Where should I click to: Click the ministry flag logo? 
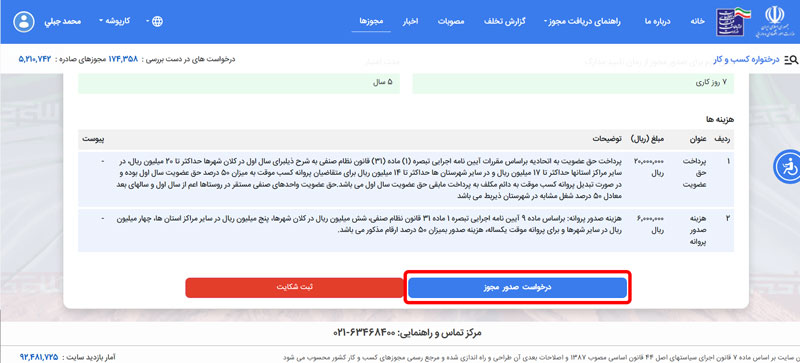point(732,21)
